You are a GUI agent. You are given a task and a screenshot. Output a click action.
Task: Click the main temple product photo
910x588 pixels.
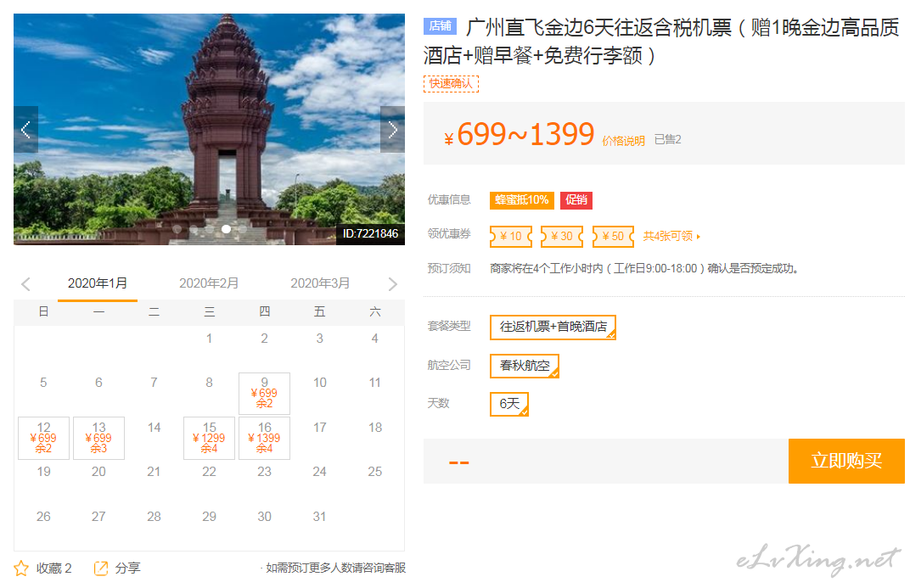pos(209,129)
